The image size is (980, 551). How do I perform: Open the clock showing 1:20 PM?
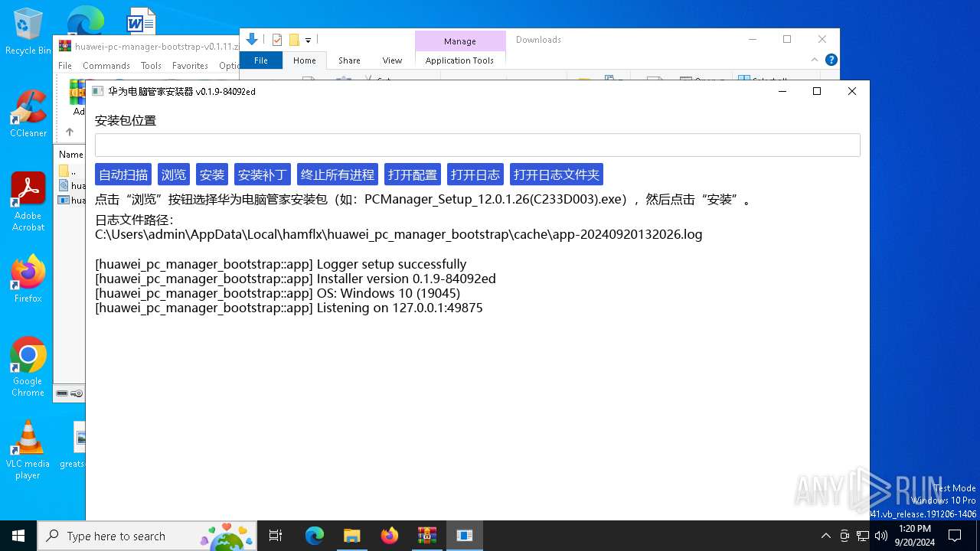(x=914, y=536)
